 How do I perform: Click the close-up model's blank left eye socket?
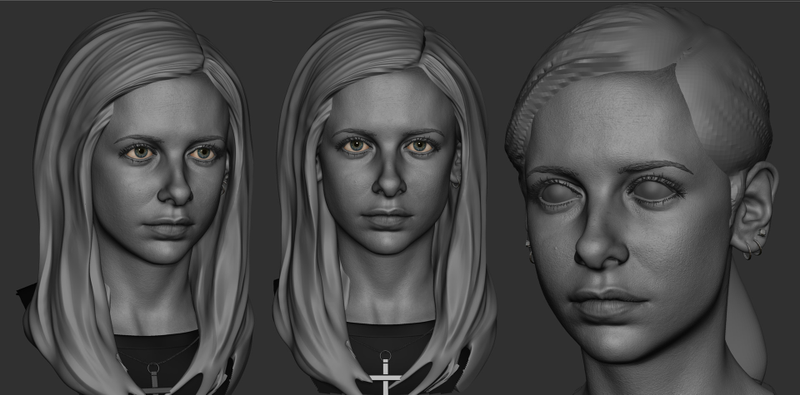[x=558, y=195]
